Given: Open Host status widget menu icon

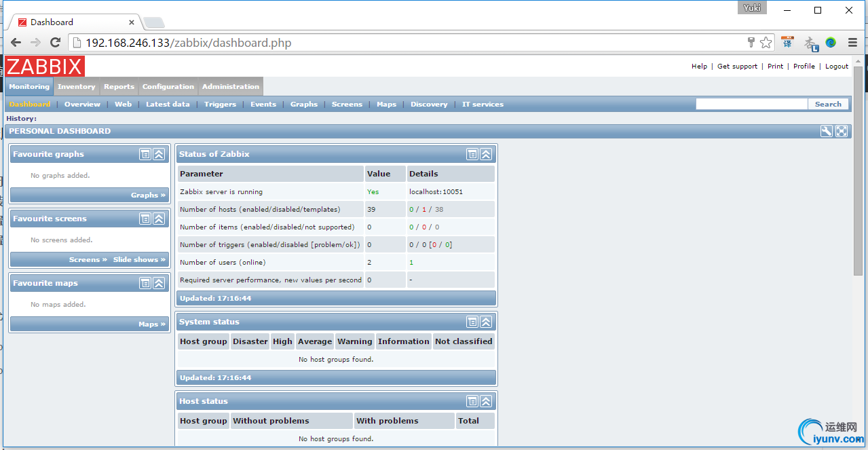Looking at the screenshot, I should [x=472, y=401].
